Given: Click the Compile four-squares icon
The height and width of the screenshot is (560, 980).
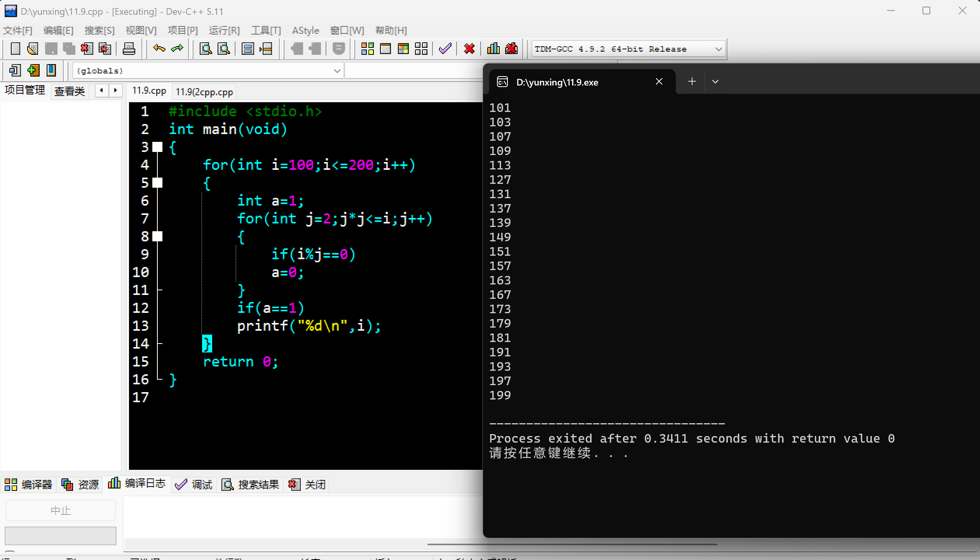Looking at the screenshot, I should click(x=367, y=49).
